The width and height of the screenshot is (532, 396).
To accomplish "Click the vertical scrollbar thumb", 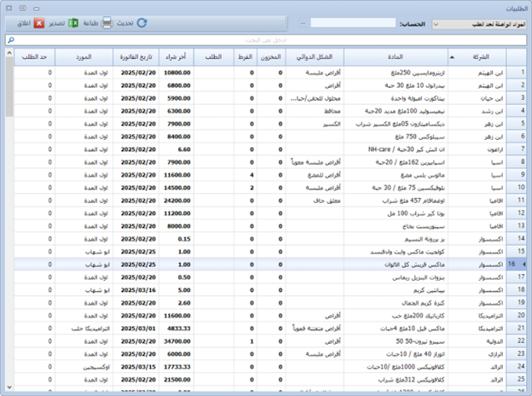I will pyautogui.click(x=9, y=86).
